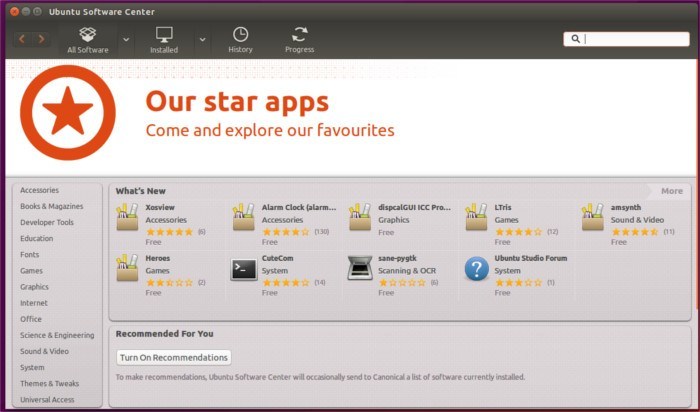Viewport: 700px width, 412px height.
Task: Click the CuteCom terminal icon
Action: pos(244,269)
